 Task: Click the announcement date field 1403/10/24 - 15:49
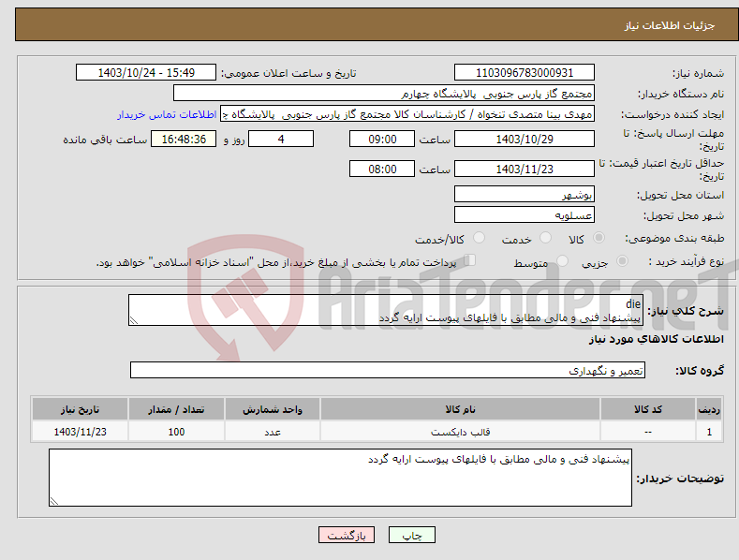[x=145, y=73]
